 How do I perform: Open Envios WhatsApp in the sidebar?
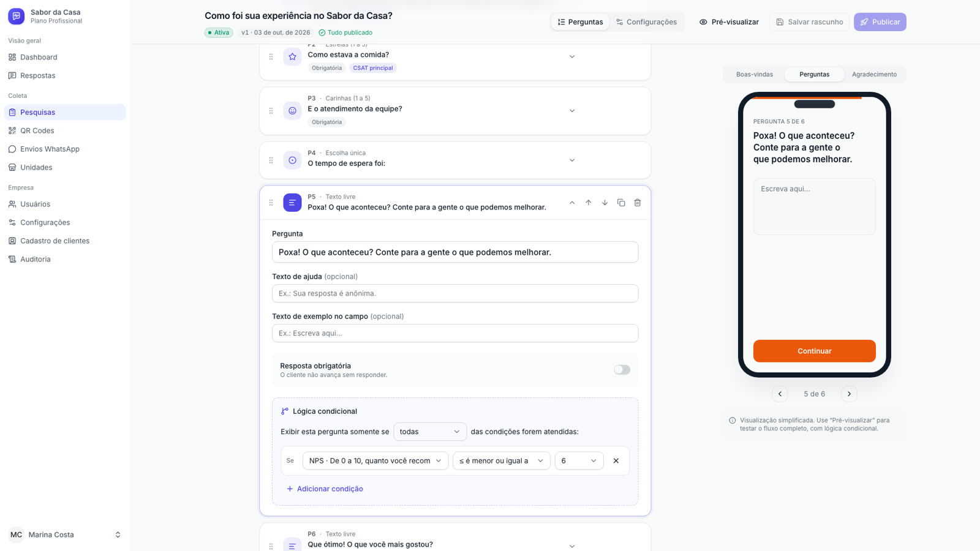[x=65, y=149]
